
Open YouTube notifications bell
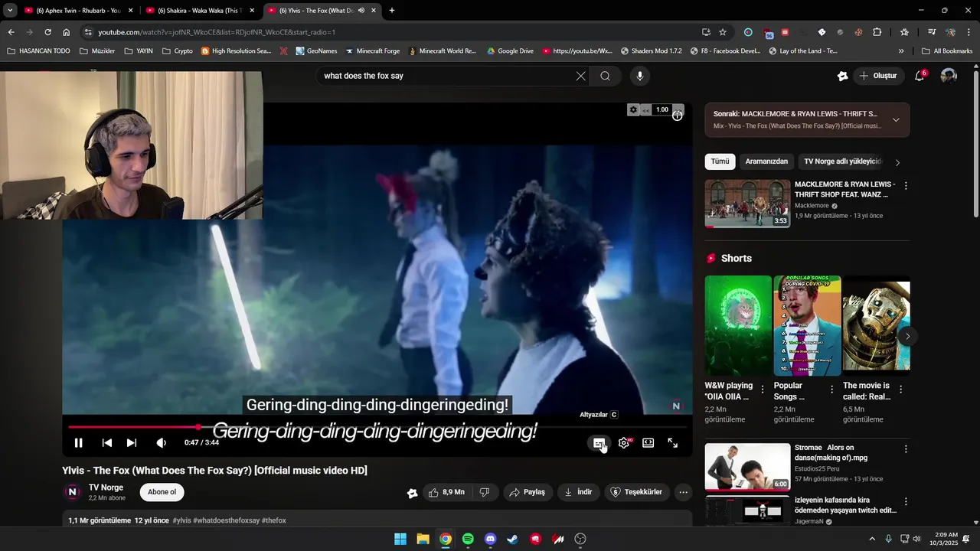coord(920,76)
